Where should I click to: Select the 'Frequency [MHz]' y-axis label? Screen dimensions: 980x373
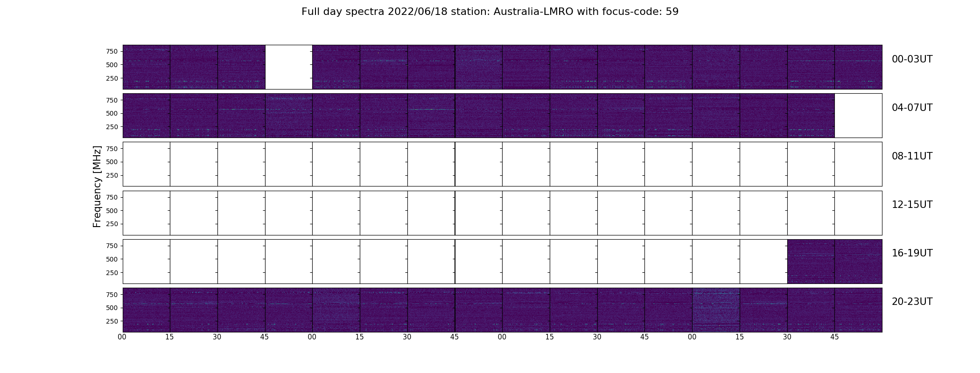tap(97, 186)
